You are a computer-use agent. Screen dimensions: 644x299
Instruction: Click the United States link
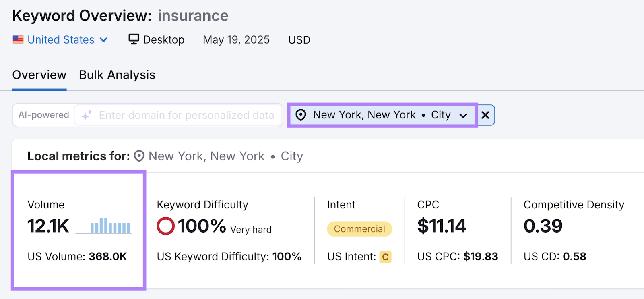61,39
